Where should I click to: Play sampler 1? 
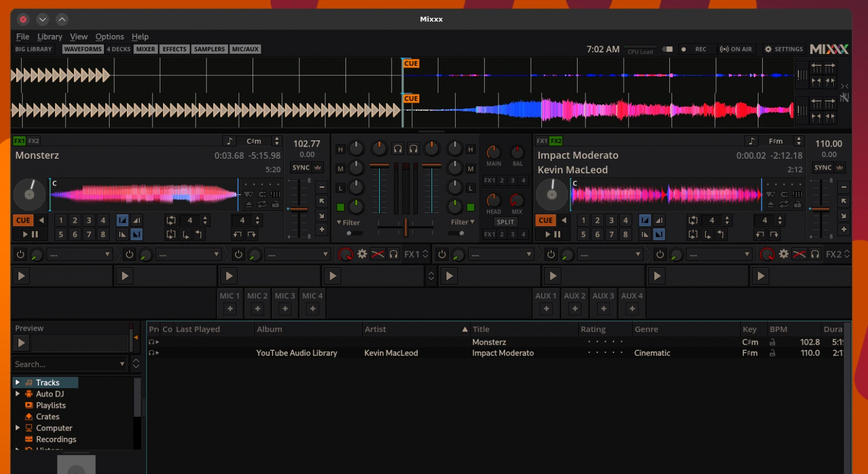point(21,276)
